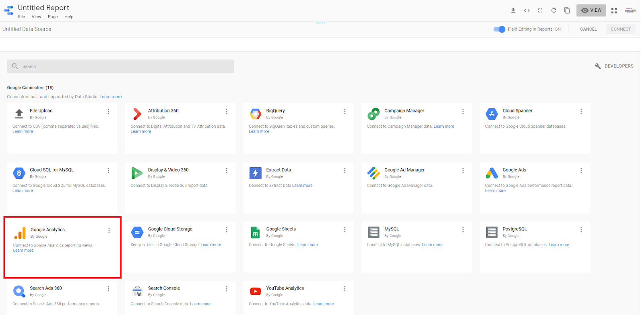The width and height of the screenshot is (644, 315).
Task: Click the CANCEL button
Action: point(588,29)
